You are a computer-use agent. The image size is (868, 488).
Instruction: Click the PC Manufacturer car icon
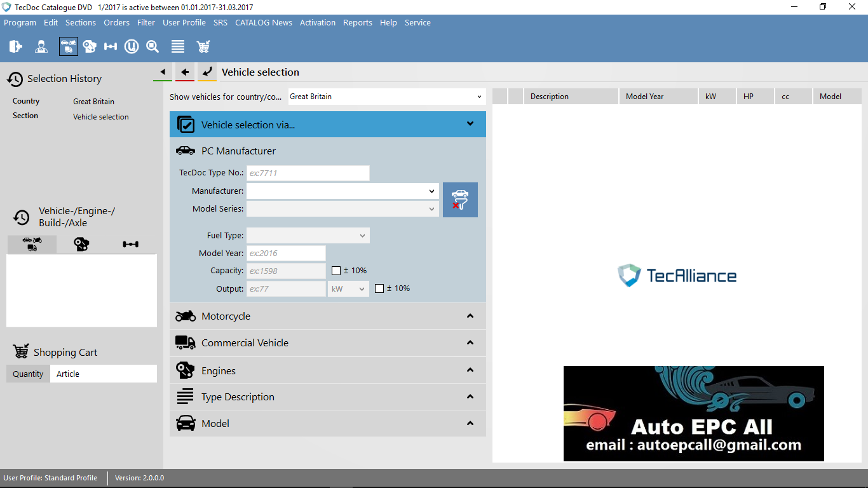pos(186,151)
